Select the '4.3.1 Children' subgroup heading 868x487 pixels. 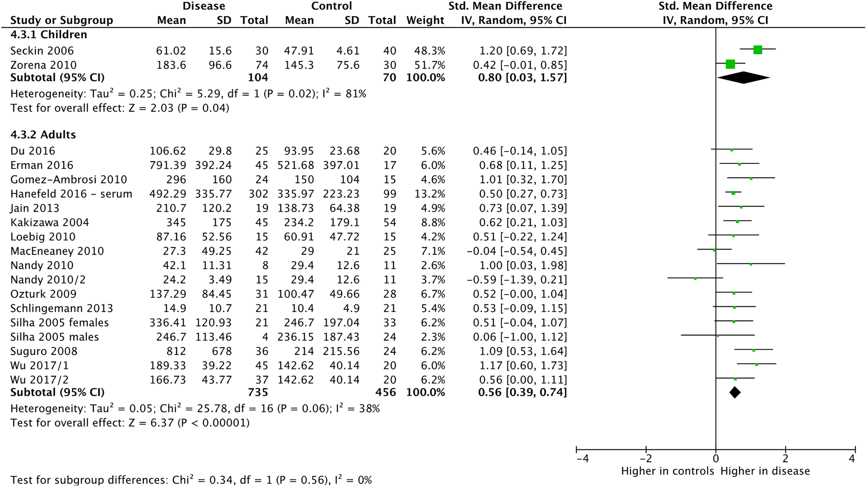pos(49,35)
